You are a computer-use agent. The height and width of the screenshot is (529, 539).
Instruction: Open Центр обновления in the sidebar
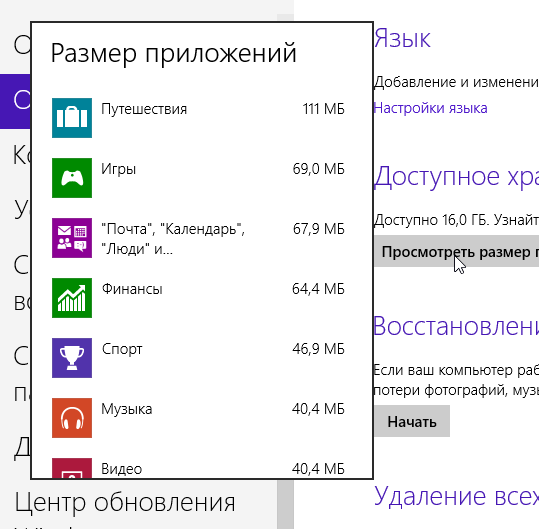tap(125, 503)
